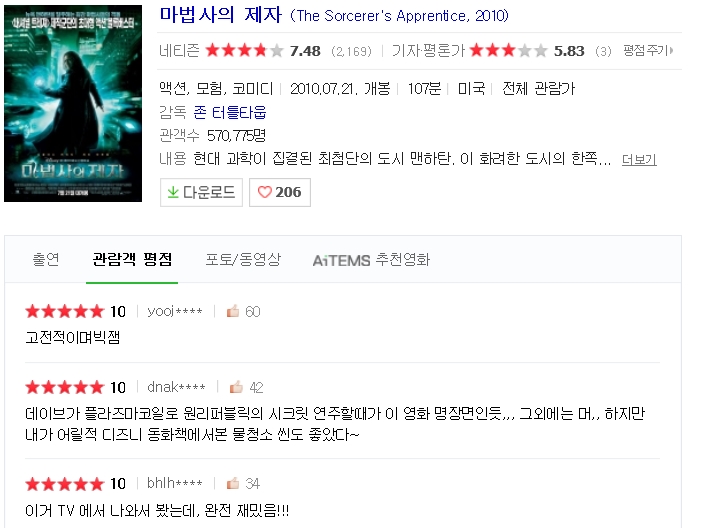Open the 마법사의 제자 movie title link
Screen dimensions: 720x528
tap(220, 15)
